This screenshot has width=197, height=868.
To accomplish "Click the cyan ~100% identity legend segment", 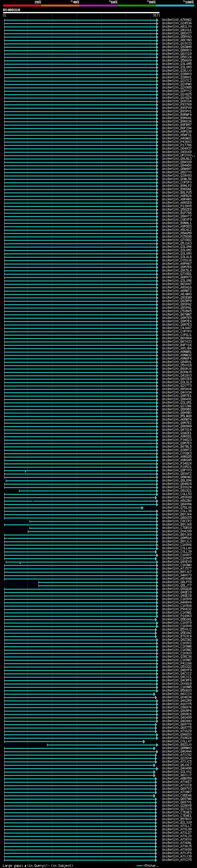I will point(175,6).
